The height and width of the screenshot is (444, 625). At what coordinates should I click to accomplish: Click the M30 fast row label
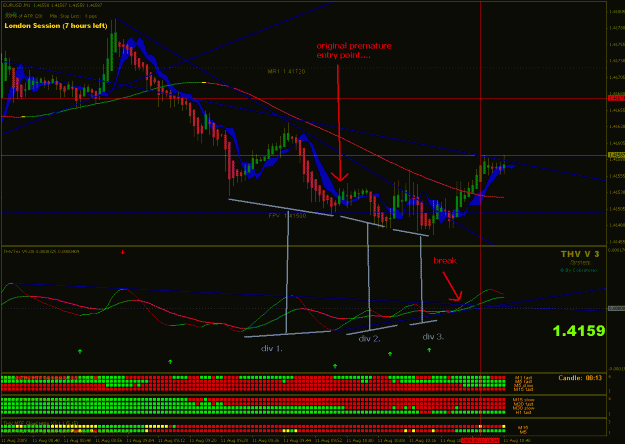(x=523, y=404)
